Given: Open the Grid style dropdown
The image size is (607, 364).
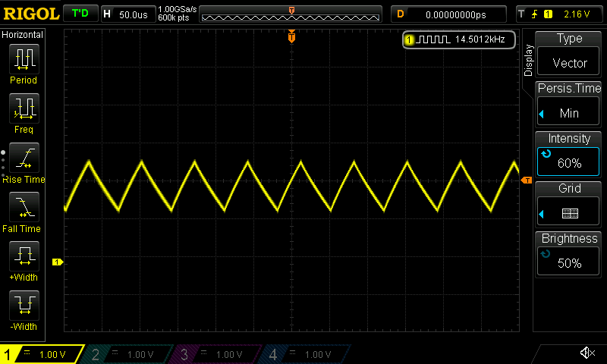Looking at the screenshot, I should pyautogui.click(x=568, y=212).
